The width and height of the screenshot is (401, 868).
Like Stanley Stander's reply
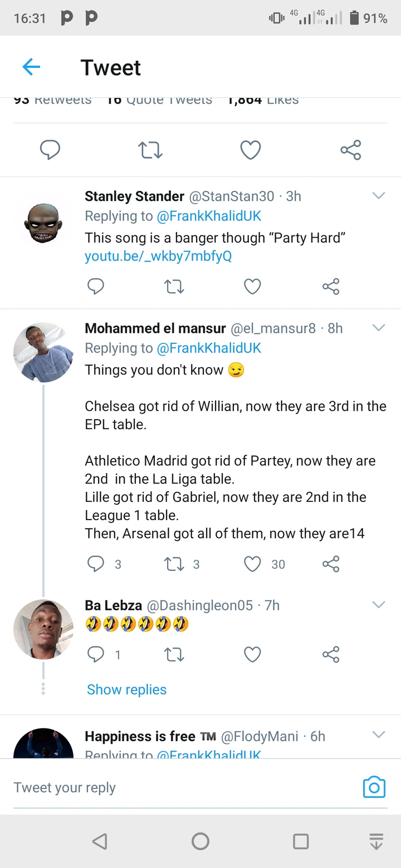click(x=252, y=287)
